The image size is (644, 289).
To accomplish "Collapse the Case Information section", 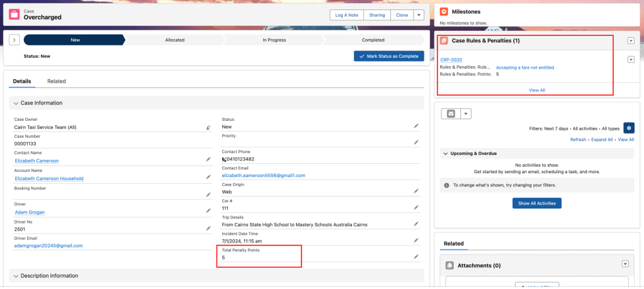I will (x=15, y=103).
